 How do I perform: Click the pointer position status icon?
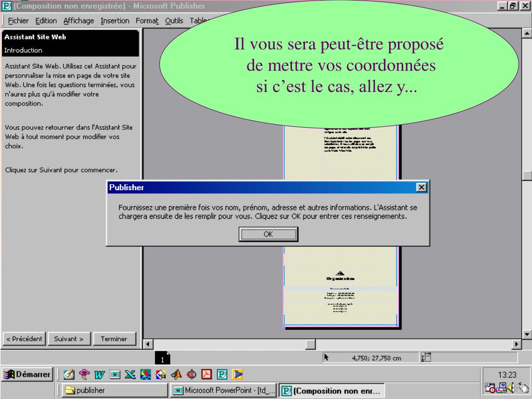click(x=326, y=357)
